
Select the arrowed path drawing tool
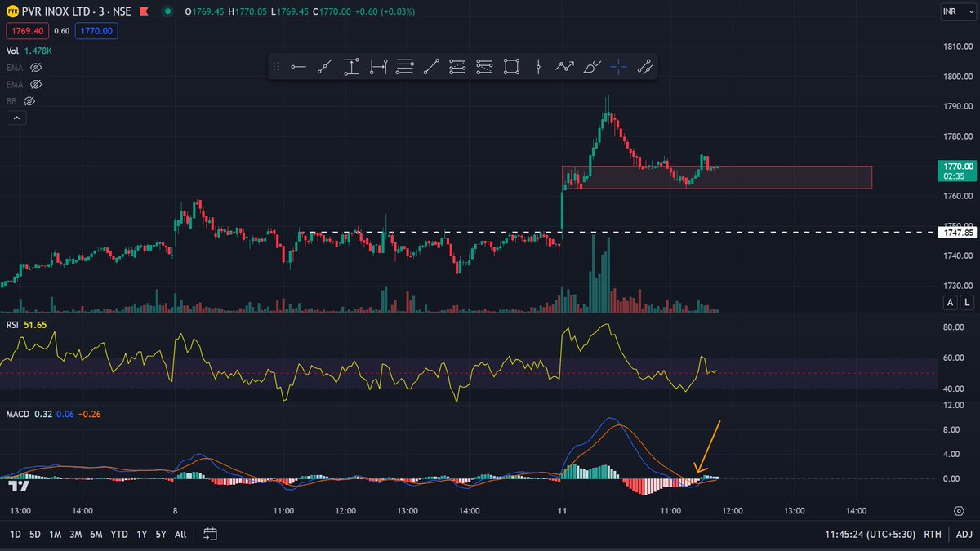564,67
